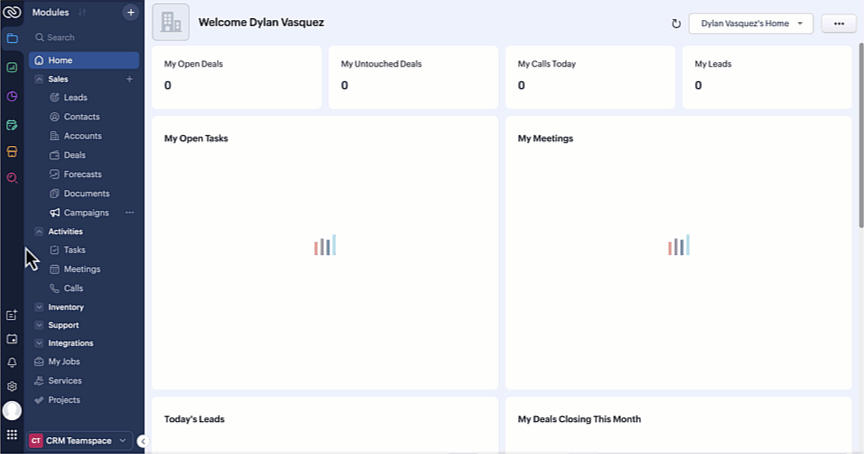Click the sidebar Search field
Image resolution: width=864 pixels, height=454 pixels.
click(80, 37)
